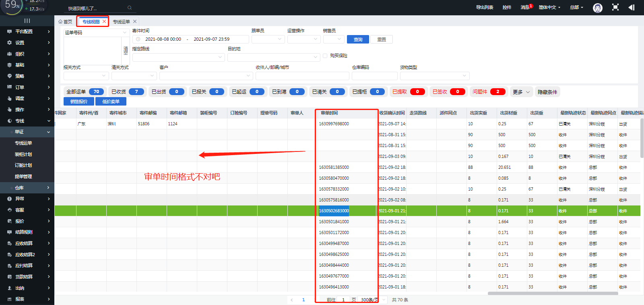Click the sidebar collapse bars icon
Viewport: 644px width, 305px height.
pos(27,21)
